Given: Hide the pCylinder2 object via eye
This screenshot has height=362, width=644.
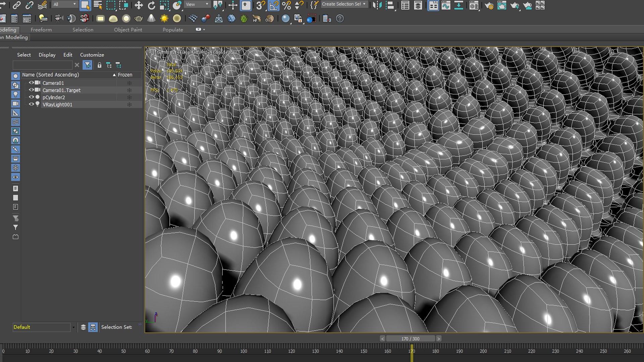Looking at the screenshot, I should click(x=31, y=97).
